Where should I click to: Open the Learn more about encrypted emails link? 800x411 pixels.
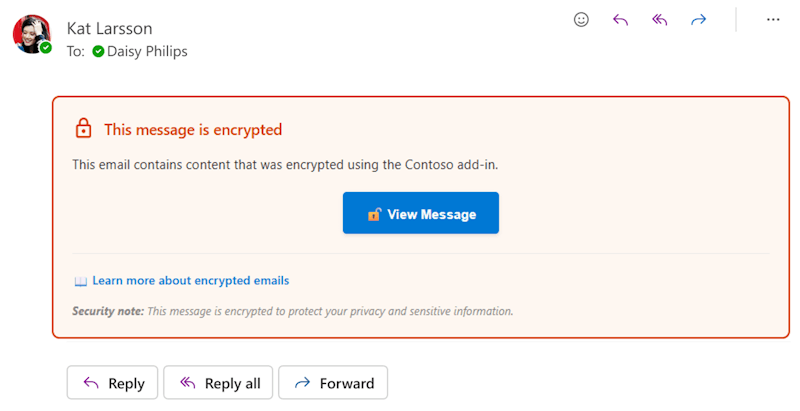[191, 281]
